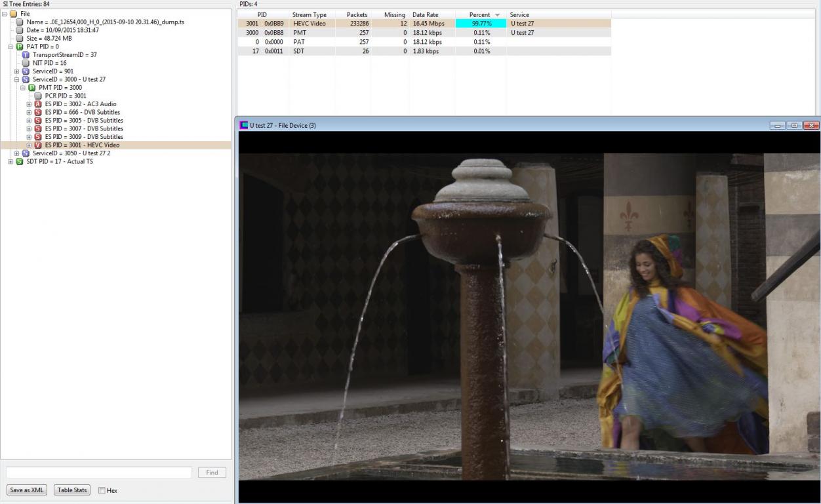Expand the SDT PID = 17 node

pyautogui.click(x=10, y=161)
